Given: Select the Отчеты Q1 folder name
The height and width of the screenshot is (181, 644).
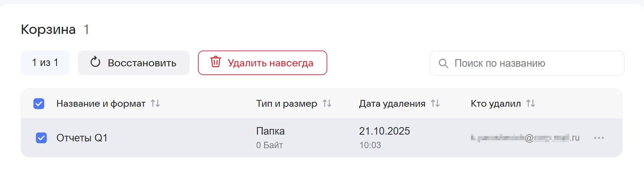Looking at the screenshot, I should [82, 138].
